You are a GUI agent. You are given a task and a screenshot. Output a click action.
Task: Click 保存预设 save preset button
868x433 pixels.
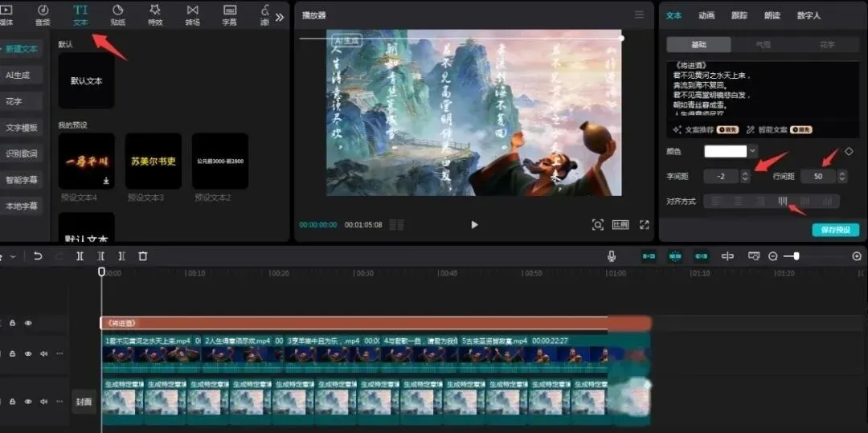click(835, 230)
